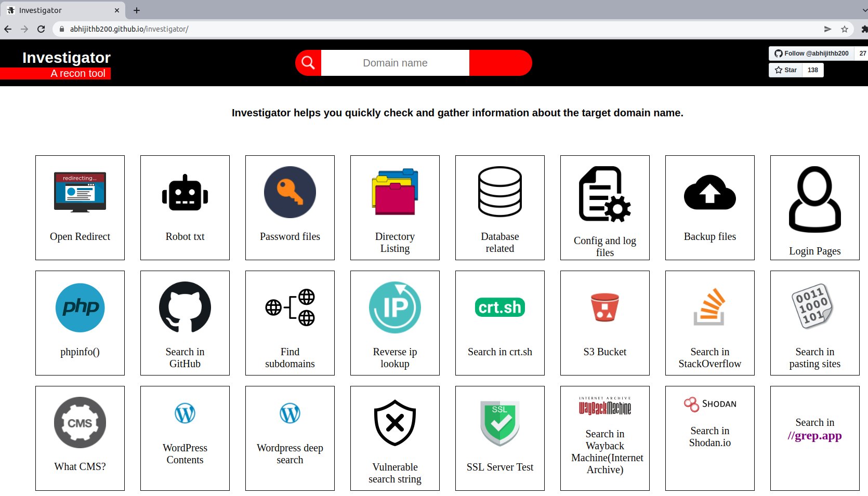
Task: Open the Backup files finder
Action: point(709,208)
